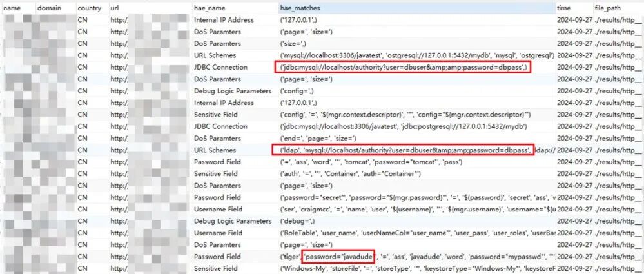The height and width of the screenshot is (274, 644).
Task: Select Sensitive Field cell in mgr.context.descriptor row
Action: pyautogui.click(x=235, y=115)
